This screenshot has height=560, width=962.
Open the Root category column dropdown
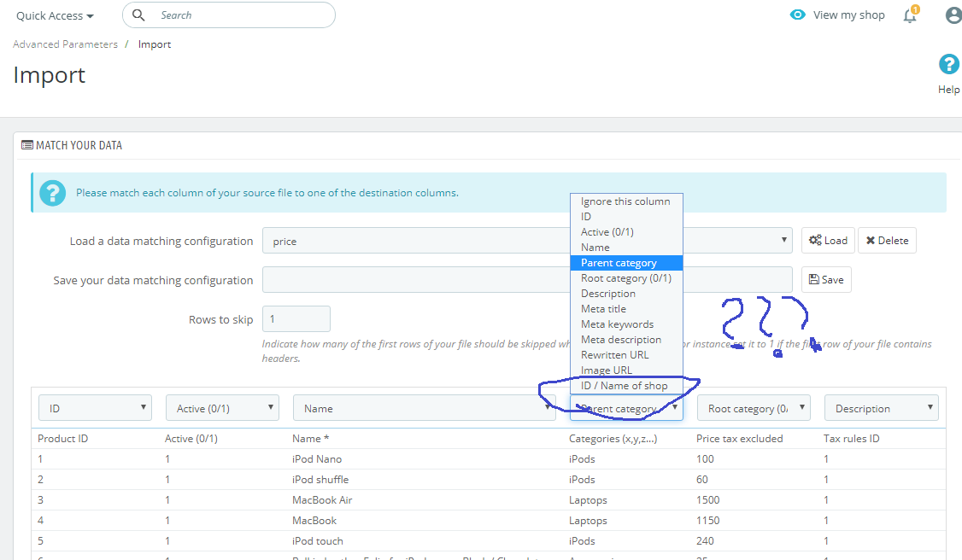click(754, 408)
